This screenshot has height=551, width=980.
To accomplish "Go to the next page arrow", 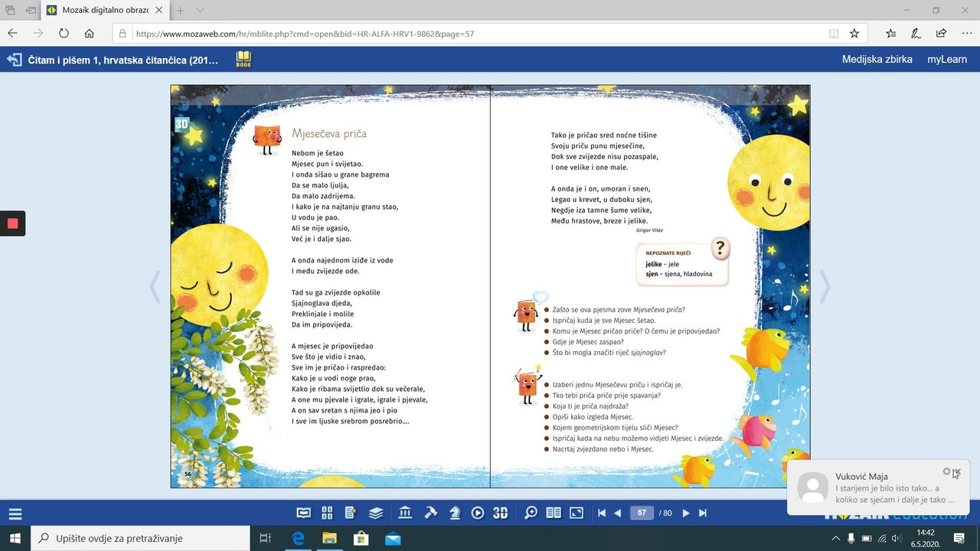I will pyautogui.click(x=686, y=513).
